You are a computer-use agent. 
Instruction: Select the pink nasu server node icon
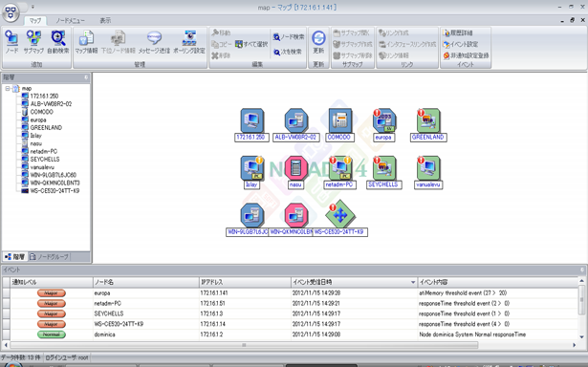(x=295, y=168)
